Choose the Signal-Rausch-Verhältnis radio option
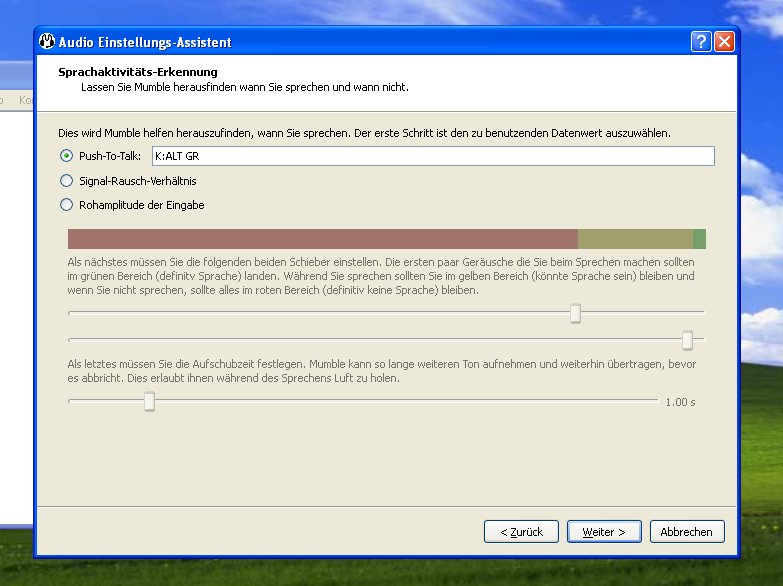This screenshot has width=783, height=586. click(67, 181)
